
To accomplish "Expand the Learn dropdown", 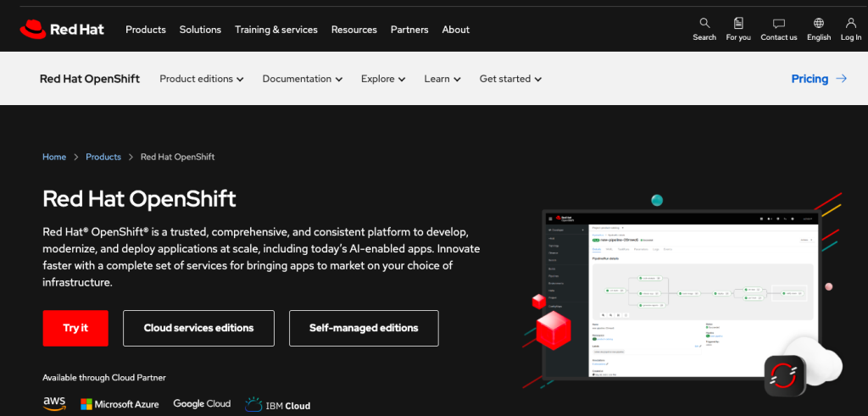I will (x=442, y=79).
